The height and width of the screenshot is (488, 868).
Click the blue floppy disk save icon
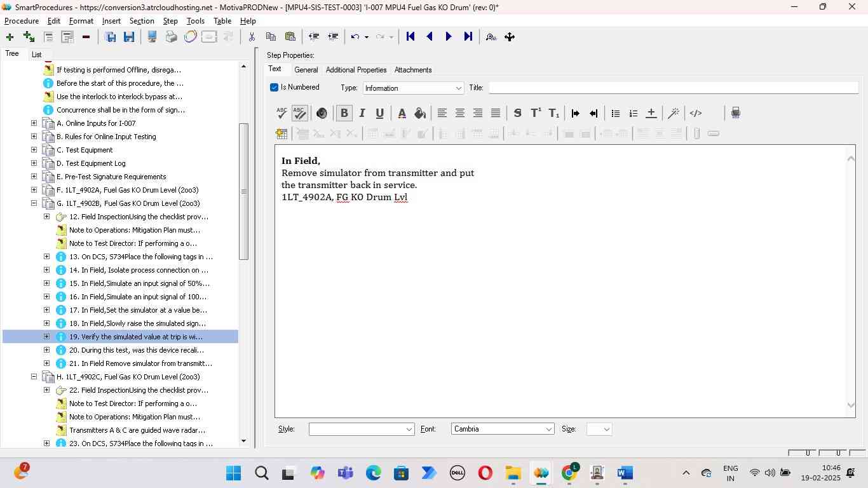click(x=129, y=37)
